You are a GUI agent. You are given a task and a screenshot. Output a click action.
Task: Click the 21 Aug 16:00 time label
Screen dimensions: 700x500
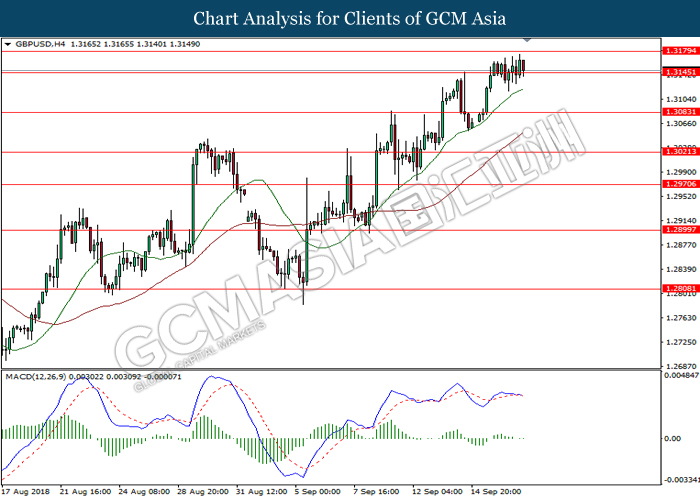click(x=85, y=492)
